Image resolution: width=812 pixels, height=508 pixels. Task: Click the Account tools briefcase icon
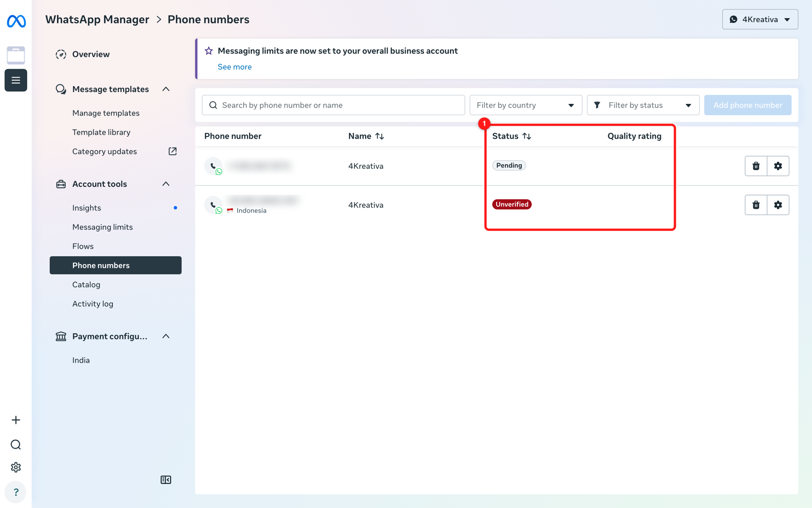pyautogui.click(x=61, y=184)
